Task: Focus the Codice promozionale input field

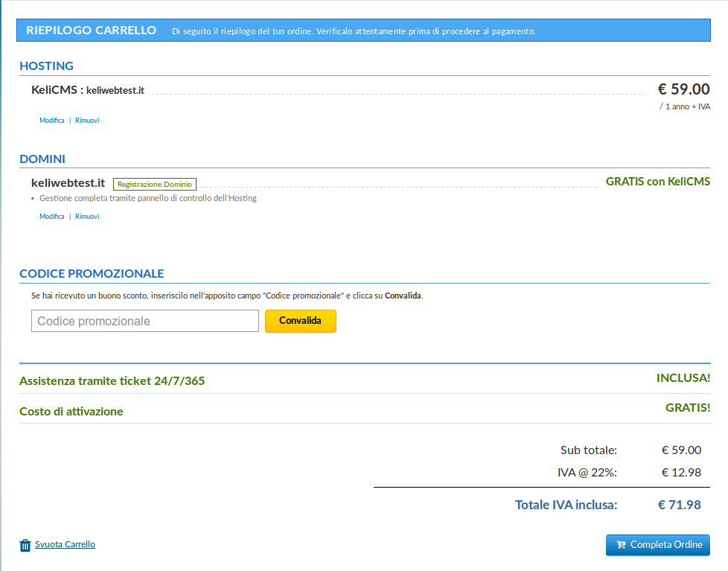Action: pos(145,322)
